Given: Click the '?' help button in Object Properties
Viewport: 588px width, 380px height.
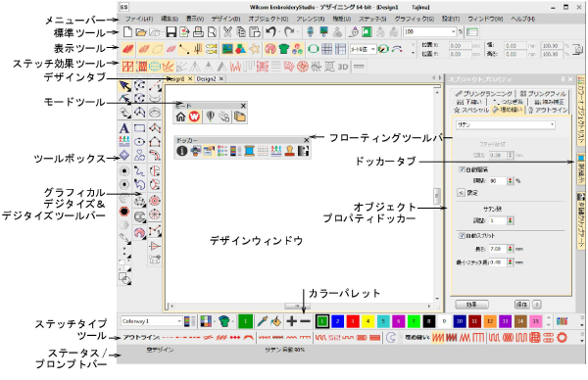Looking at the screenshot, I should click(x=537, y=305).
